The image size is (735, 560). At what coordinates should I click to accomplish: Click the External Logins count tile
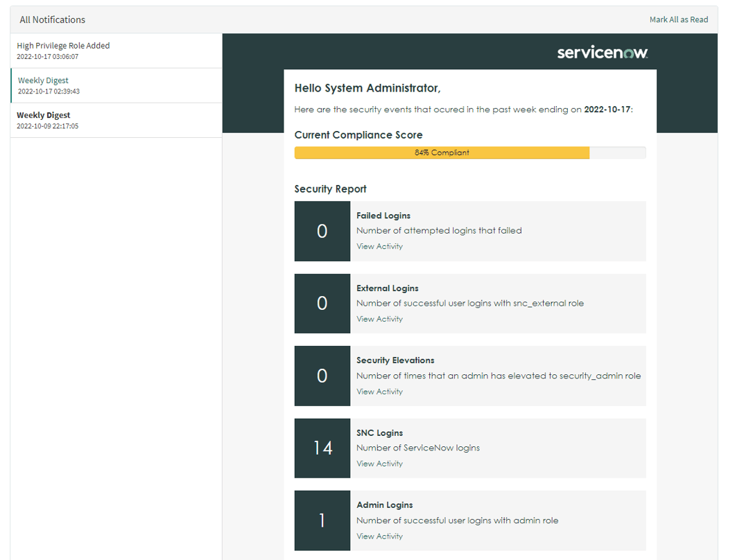(322, 304)
